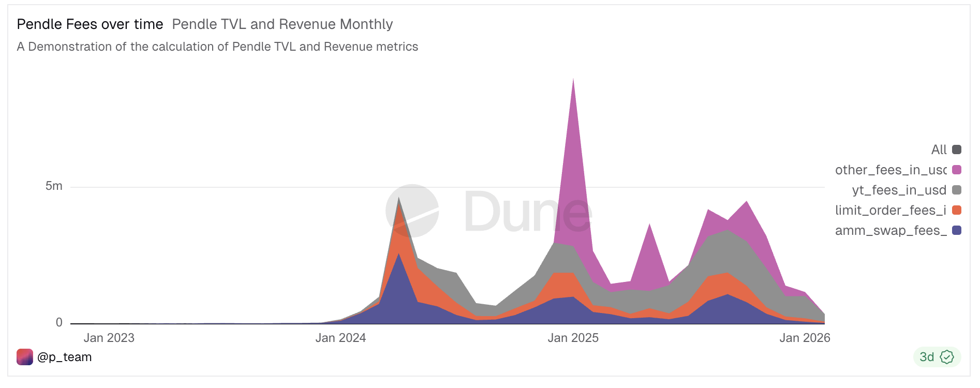Click the @p_team avatar icon
Screen dimensions: 980x388
25,357
